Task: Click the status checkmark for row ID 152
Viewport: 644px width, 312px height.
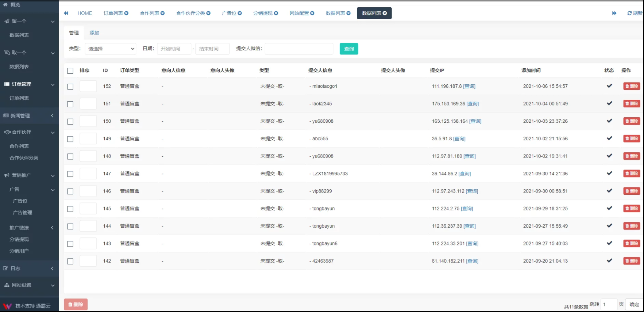Action: (x=609, y=86)
